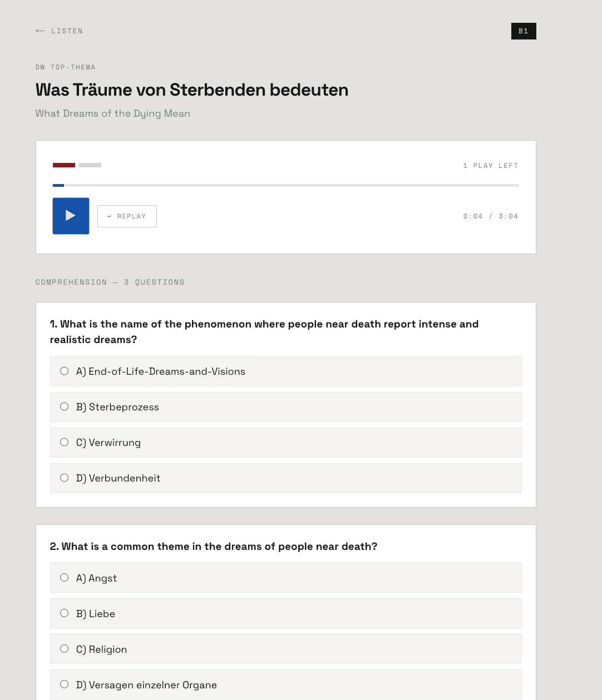Viewport: 602px width, 700px height.
Task: Select answer B) Sterbeprozess
Action: (286, 407)
